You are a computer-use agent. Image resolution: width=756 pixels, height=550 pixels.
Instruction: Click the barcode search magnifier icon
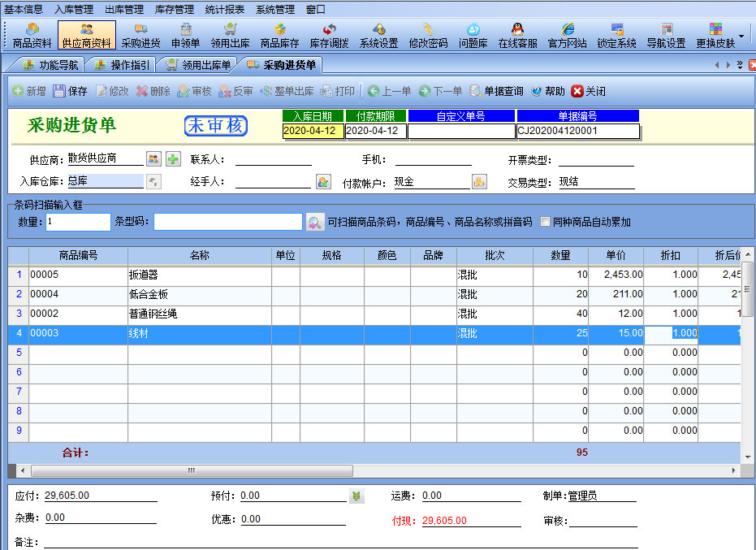(x=315, y=222)
